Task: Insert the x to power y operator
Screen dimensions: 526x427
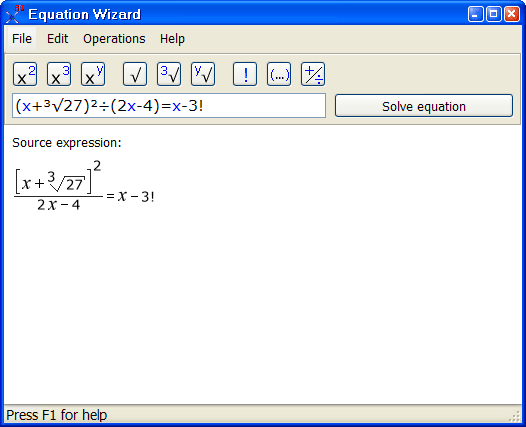Action: (93, 74)
